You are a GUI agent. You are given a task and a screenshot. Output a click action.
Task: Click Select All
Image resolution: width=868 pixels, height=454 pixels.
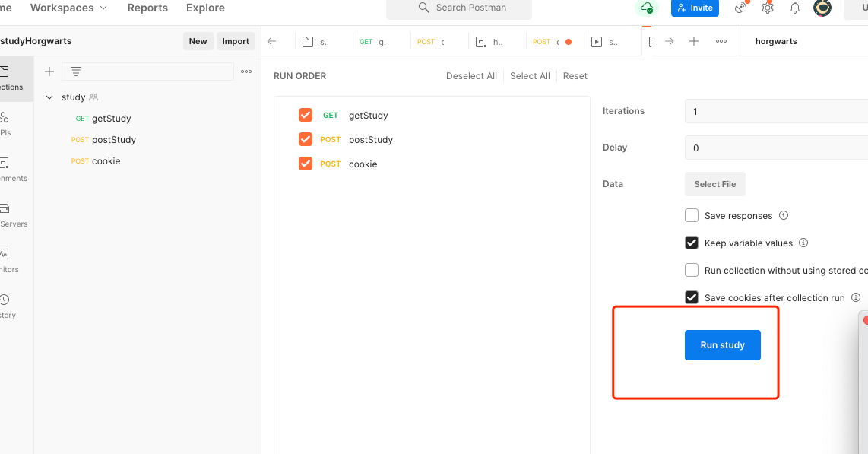pos(530,76)
